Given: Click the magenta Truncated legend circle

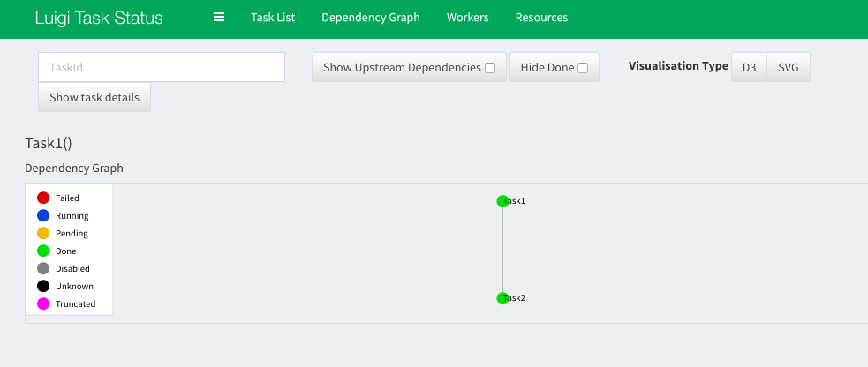Looking at the screenshot, I should coord(43,304).
